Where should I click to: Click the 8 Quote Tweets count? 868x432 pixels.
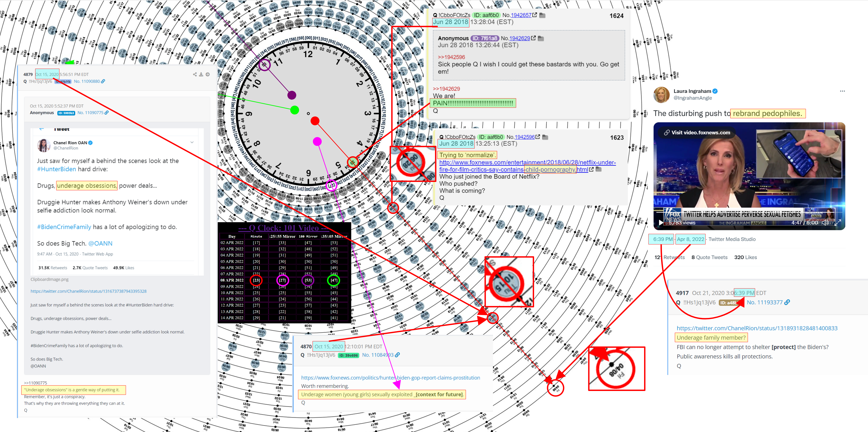[709, 258]
